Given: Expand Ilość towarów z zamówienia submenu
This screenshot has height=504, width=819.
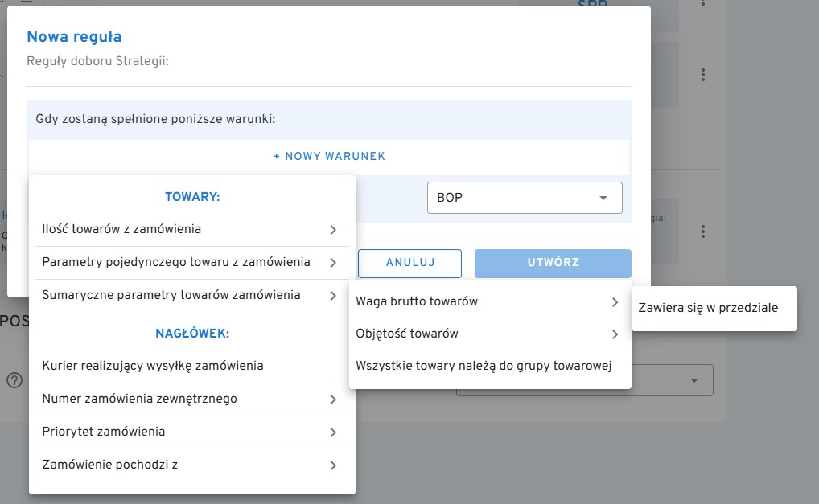Looking at the screenshot, I should pos(191,230).
